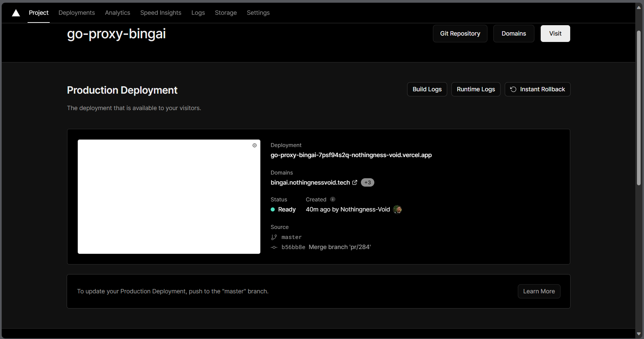
Task: Click the git branch icon beside master
Action: [x=274, y=237]
